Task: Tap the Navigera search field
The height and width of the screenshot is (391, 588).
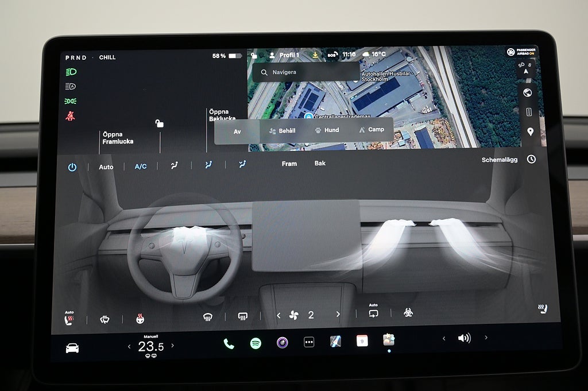Action: pyautogui.click(x=307, y=72)
